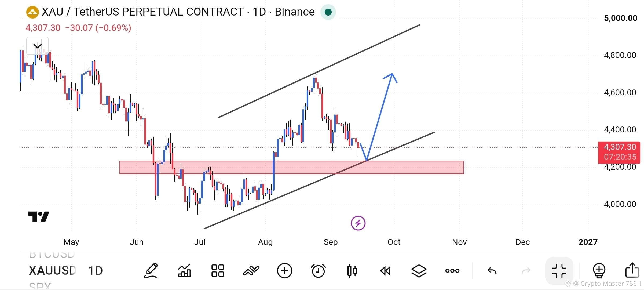Image resolution: width=644 pixels, height=290 pixels.
Task: Expand the legend chevron dropdown
Action: click(x=37, y=46)
